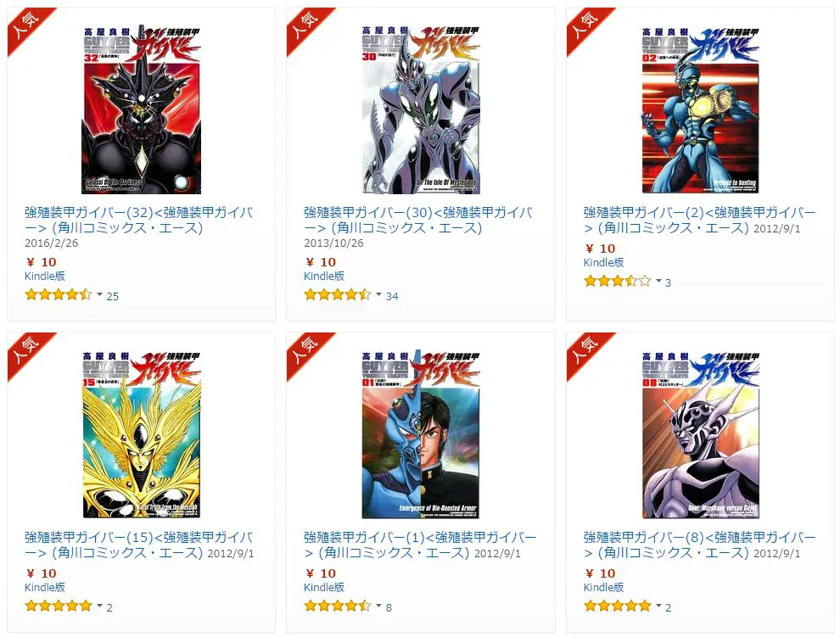Open Guyver volume 15 cover image
Viewport: 840px width, 637px height.
pyautogui.click(x=142, y=434)
